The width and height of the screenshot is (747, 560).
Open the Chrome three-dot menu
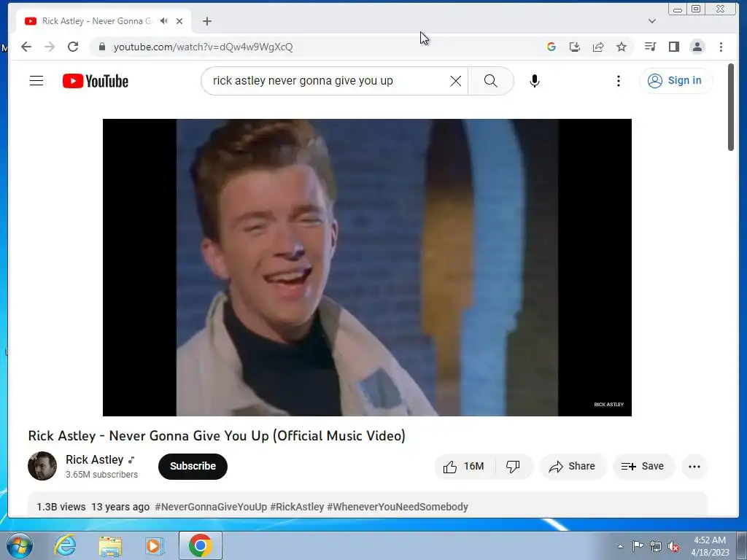point(721,47)
